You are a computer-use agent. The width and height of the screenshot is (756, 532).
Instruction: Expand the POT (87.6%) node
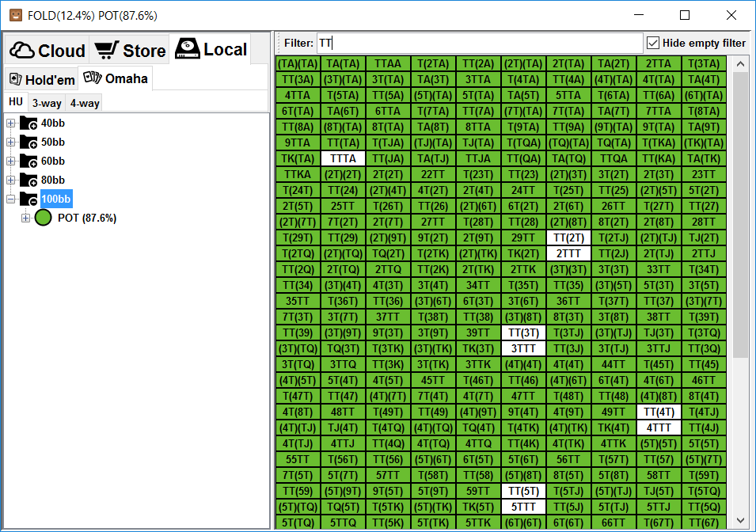[25, 218]
